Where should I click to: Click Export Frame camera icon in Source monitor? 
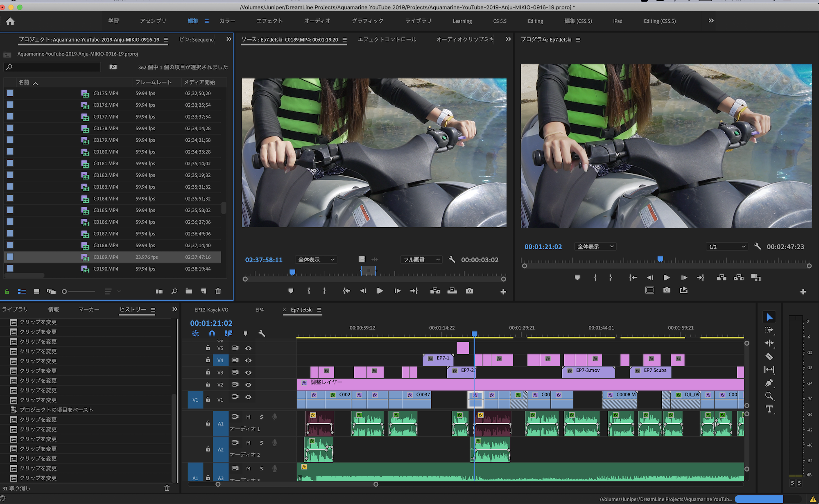pos(469,291)
